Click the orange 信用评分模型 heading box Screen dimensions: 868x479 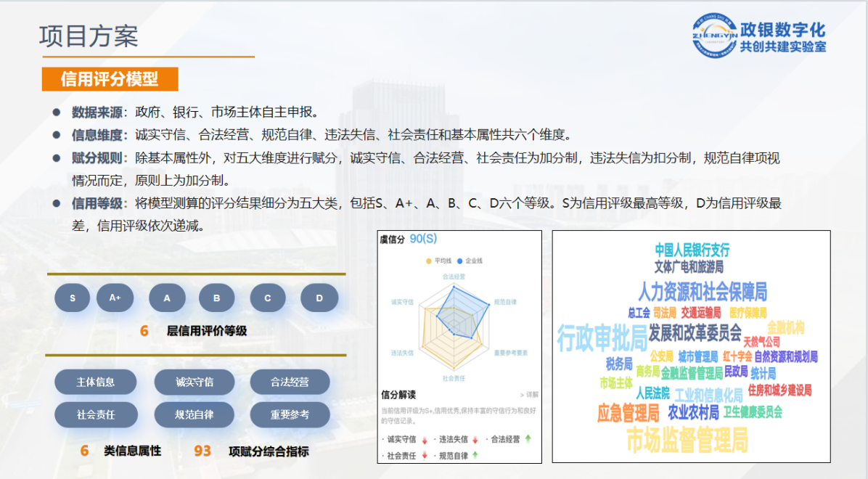(110, 79)
